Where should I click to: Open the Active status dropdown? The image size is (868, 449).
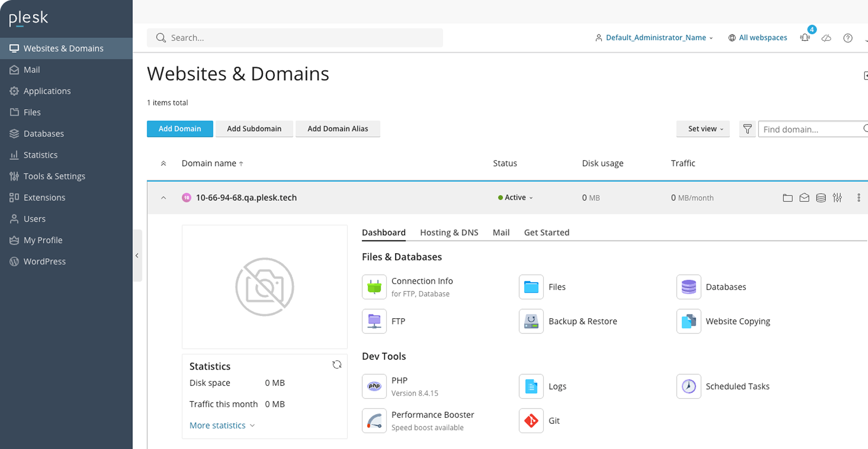pyautogui.click(x=516, y=198)
